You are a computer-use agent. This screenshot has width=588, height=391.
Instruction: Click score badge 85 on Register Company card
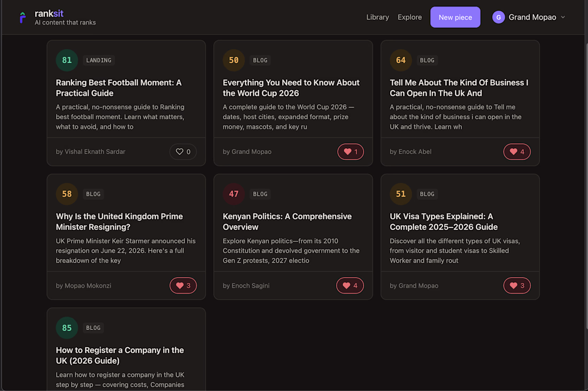pos(67,328)
